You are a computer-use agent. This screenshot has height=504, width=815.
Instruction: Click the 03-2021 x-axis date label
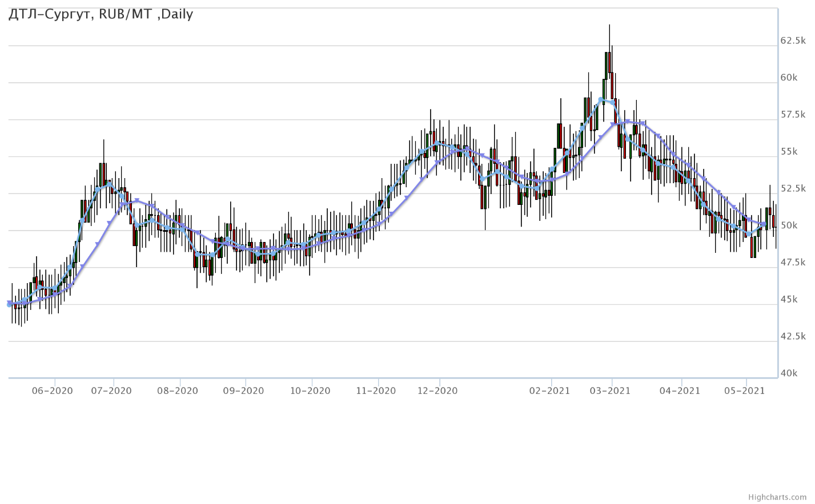tap(610, 391)
